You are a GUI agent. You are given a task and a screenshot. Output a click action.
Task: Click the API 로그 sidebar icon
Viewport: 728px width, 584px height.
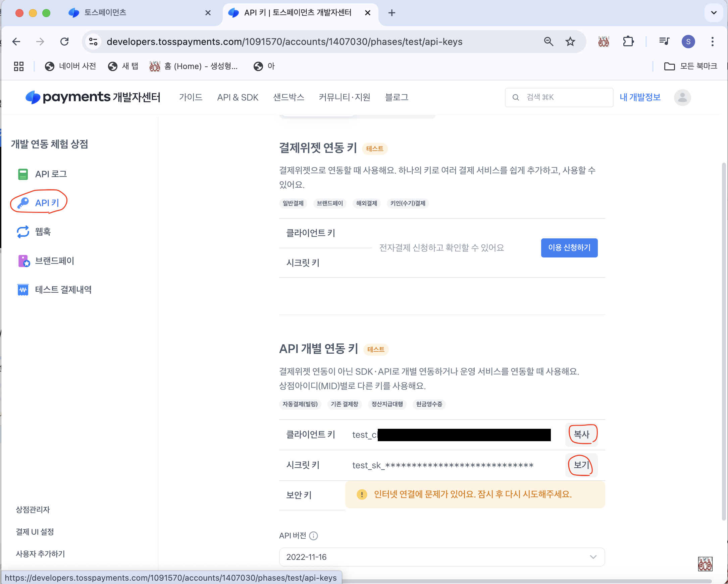[x=23, y=174]
